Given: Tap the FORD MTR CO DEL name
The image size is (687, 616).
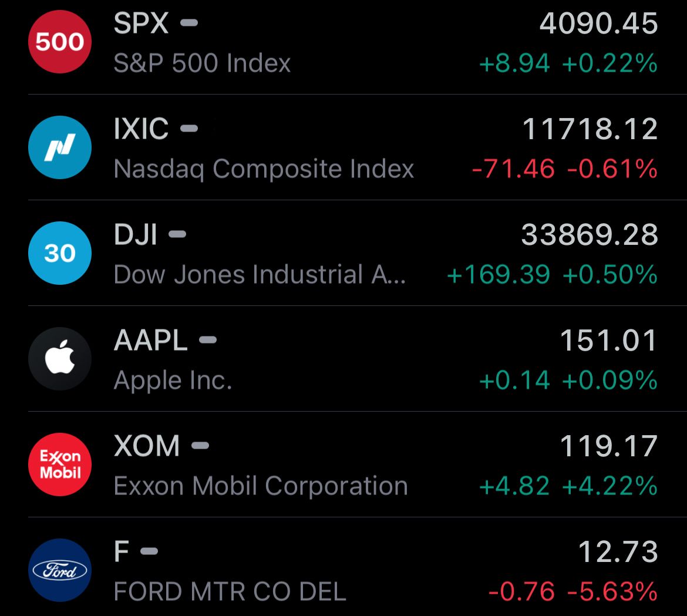Looking at the screenshot, I should (x=230, y=591).
